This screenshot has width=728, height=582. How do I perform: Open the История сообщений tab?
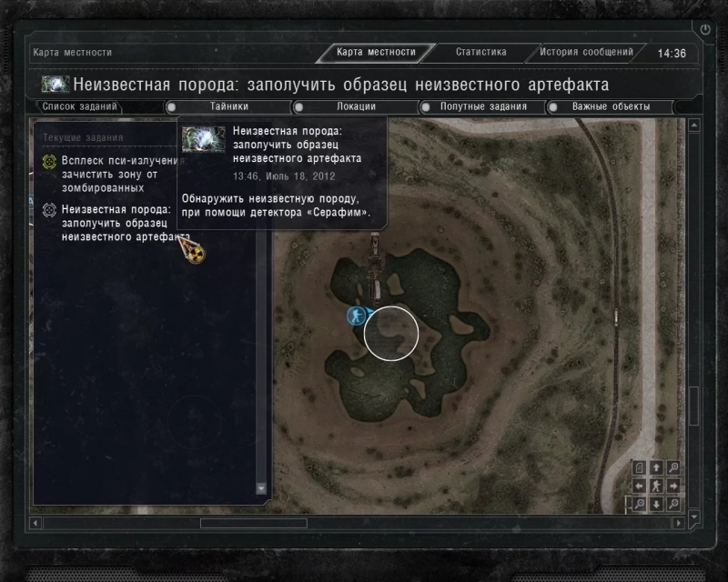coord(586,52)
